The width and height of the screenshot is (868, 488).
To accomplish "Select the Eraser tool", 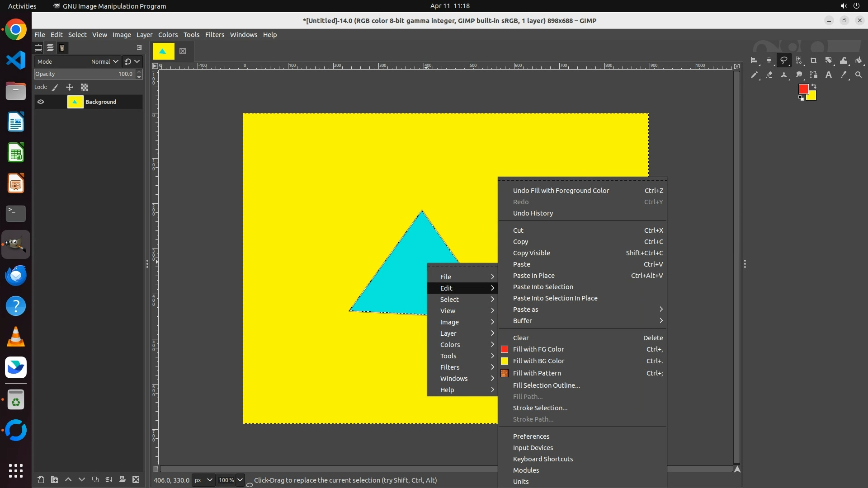I will point(769,75).
